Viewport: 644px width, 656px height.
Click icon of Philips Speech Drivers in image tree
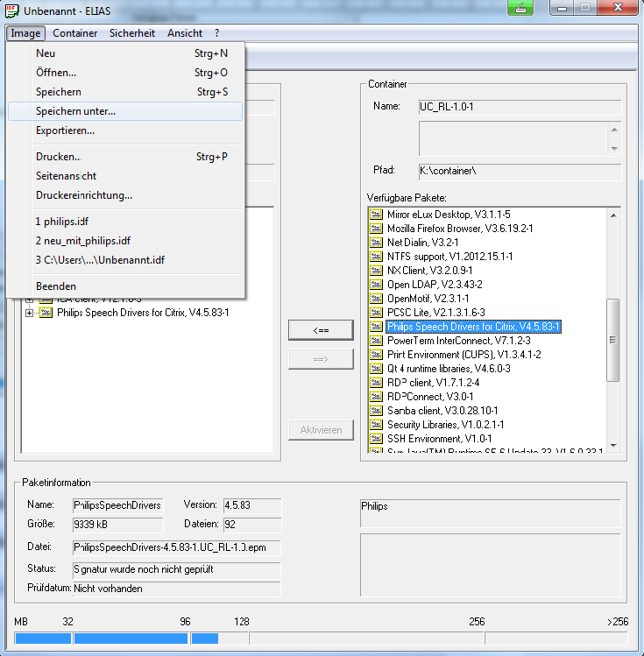46,313
